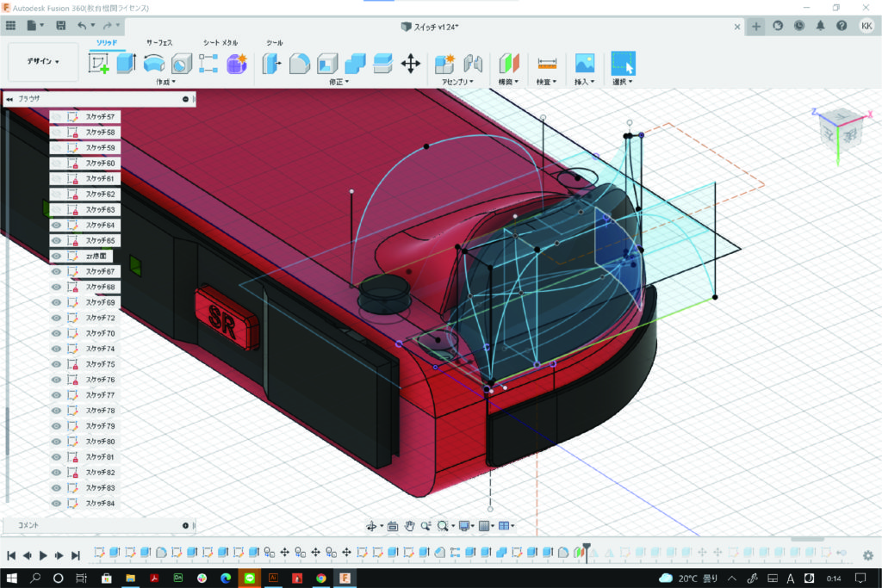Image resolution: width=882 pixels, height=588 pixels.
Task: Show スケッチ57 via its eye icon
Action: [x=57, y=116]
